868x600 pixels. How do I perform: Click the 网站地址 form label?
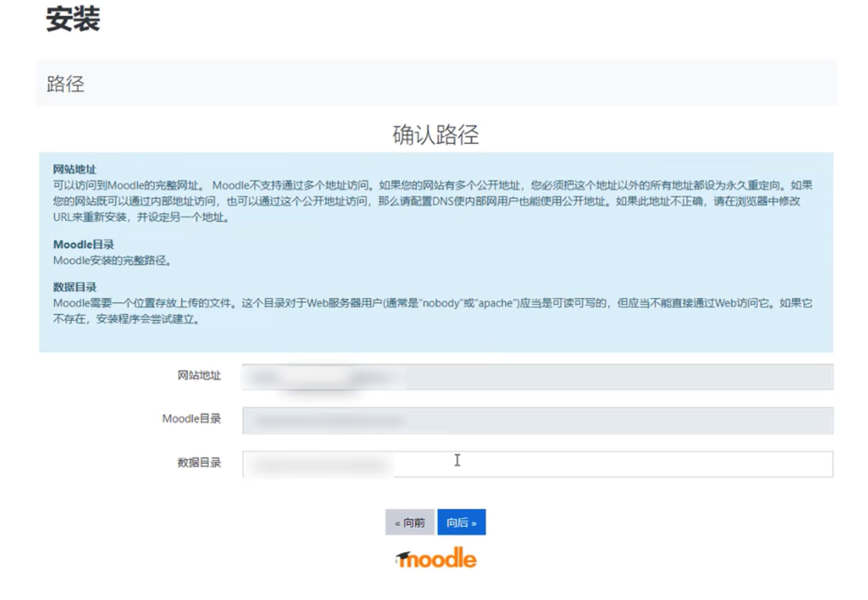coord(199,376)
